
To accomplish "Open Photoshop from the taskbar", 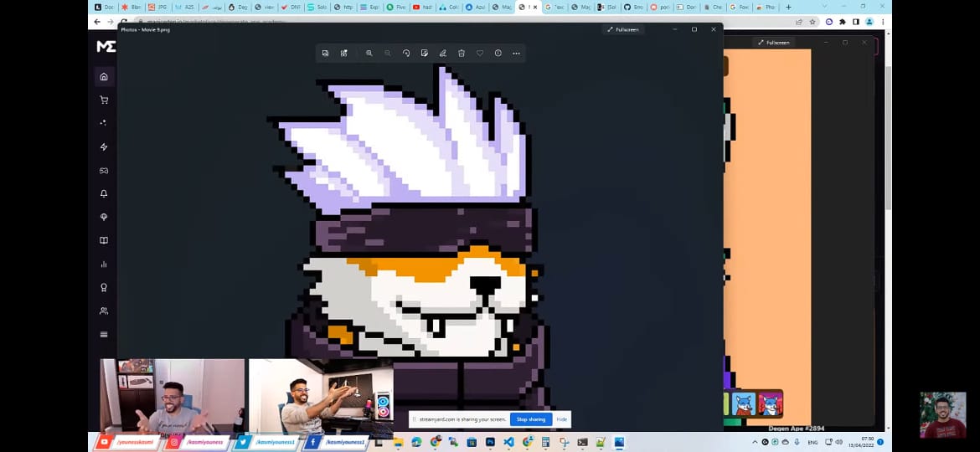I will (491, 442).
